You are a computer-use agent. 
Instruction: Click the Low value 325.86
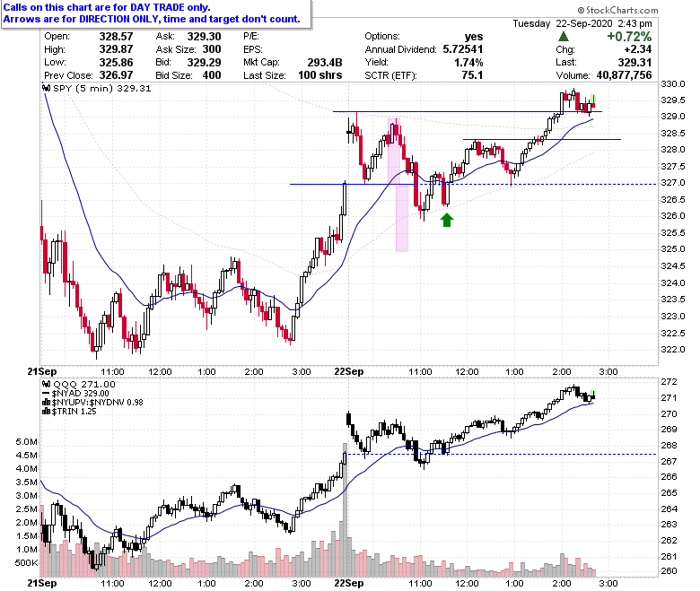point(116,63)
